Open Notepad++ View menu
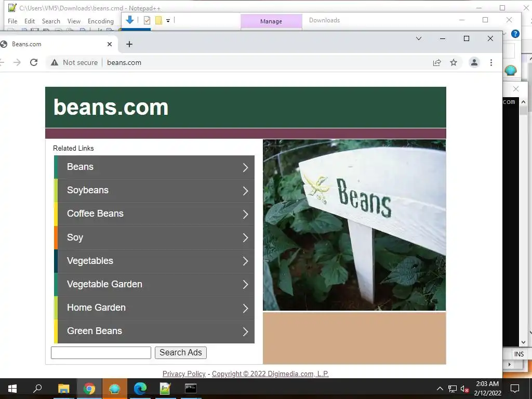 pos(74,21)
